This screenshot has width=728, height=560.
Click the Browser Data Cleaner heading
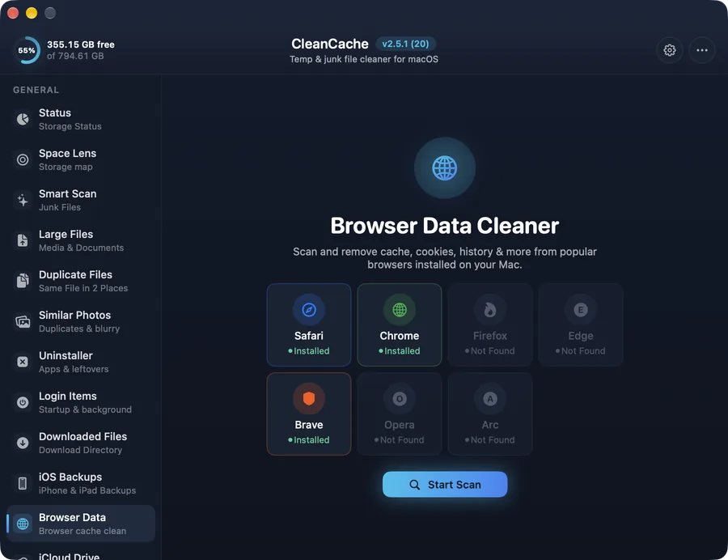[x=445, y=226]
